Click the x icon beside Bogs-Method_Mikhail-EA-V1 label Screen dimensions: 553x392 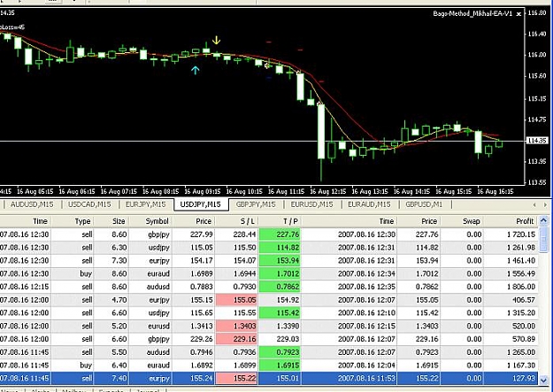click(518, 14)
